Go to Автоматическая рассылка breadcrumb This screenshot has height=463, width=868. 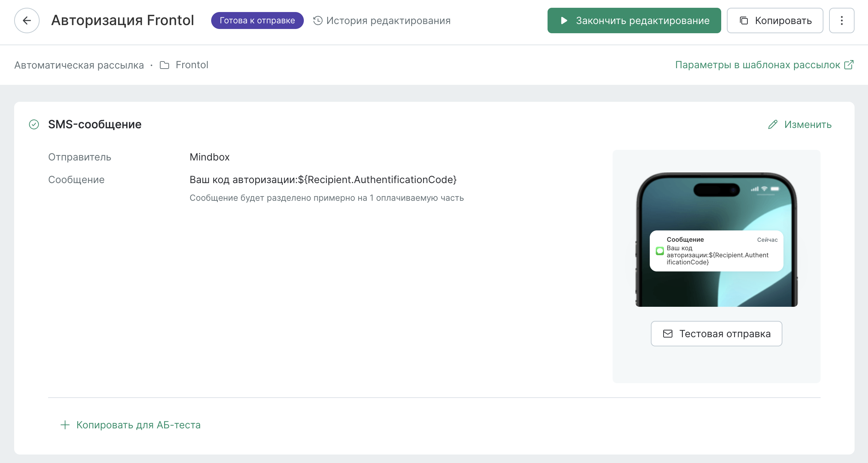click(79, 65)
